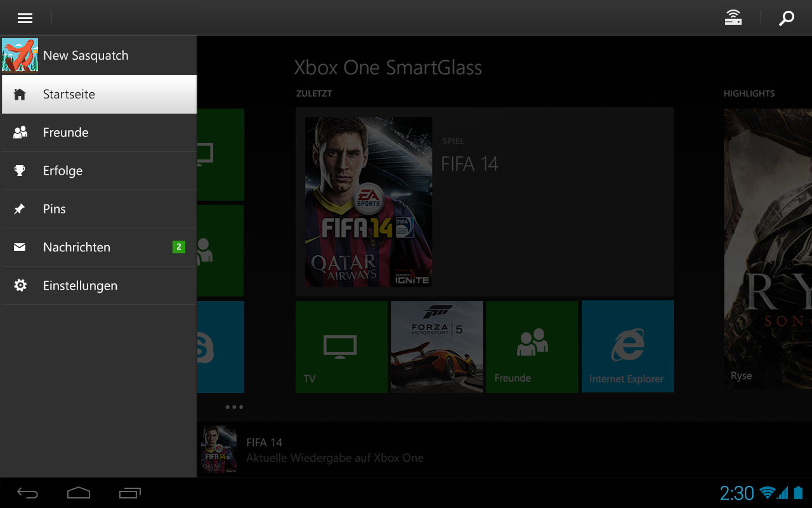
Task: Go to Erfolge menu item
Action: (x=99, y=170)
